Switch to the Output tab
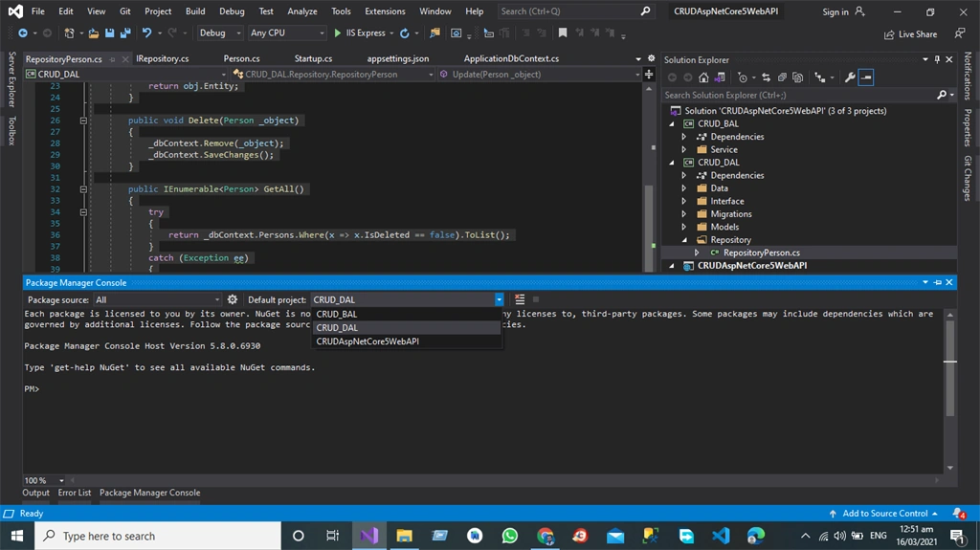 [35, 493]
